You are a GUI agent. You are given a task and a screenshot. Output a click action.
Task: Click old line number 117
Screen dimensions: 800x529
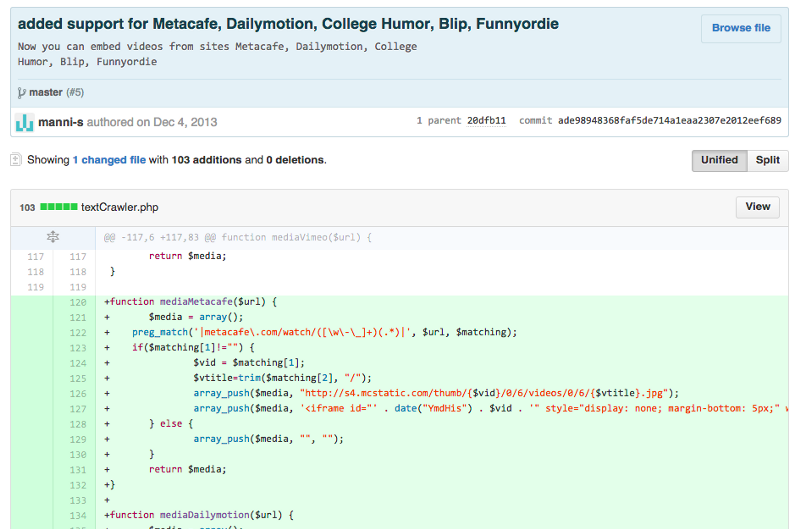point(35,257)
